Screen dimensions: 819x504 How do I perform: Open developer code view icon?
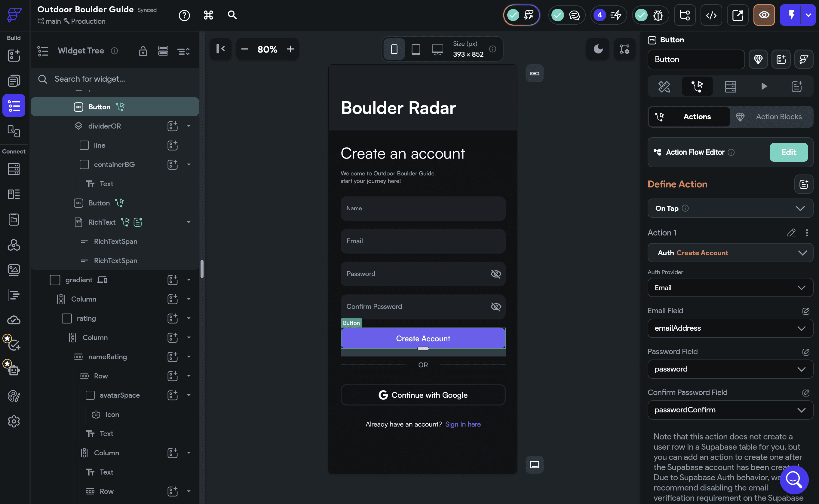[711, 15]
